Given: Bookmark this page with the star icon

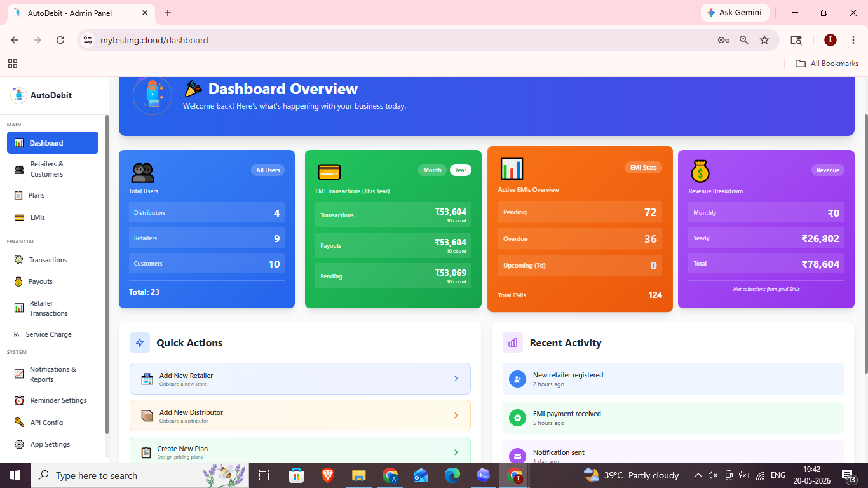Looking at the screenshot, I should [764, 40].
